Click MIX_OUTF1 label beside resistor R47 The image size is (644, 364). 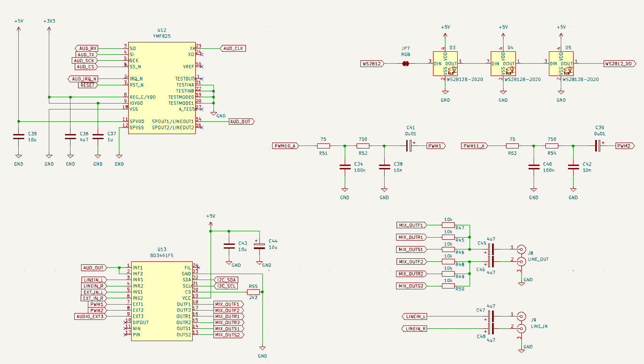pos(411,225)
